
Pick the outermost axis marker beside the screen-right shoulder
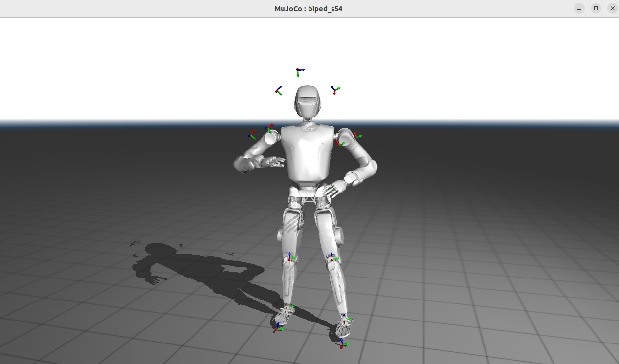[357, 136]
